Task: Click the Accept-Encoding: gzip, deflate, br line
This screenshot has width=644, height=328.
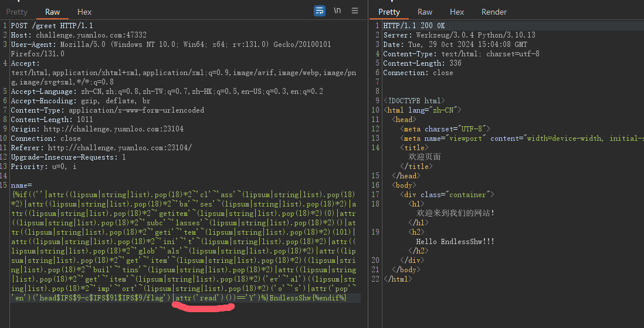Action: click(80, 101)
